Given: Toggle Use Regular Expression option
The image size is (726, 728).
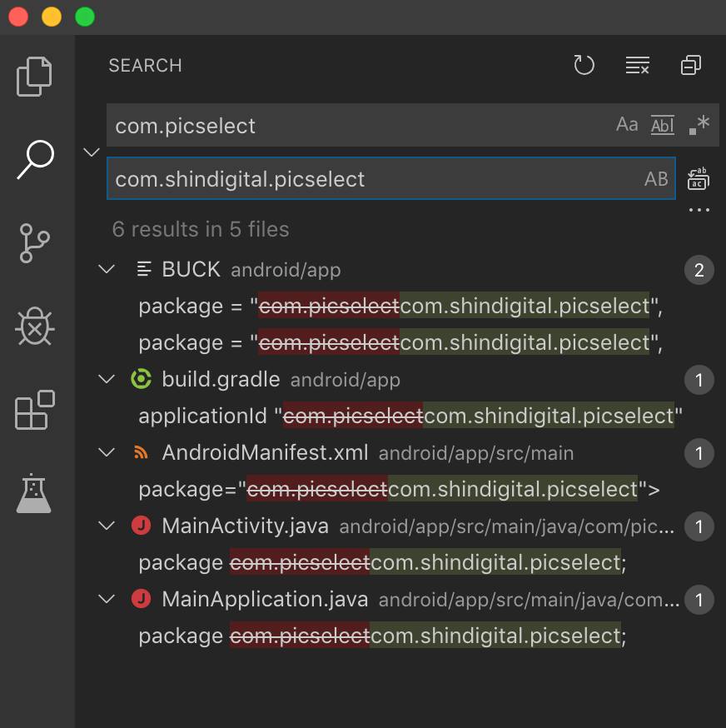Looking at the screenshot, I should pyautogui.click(x=699, y=124).
